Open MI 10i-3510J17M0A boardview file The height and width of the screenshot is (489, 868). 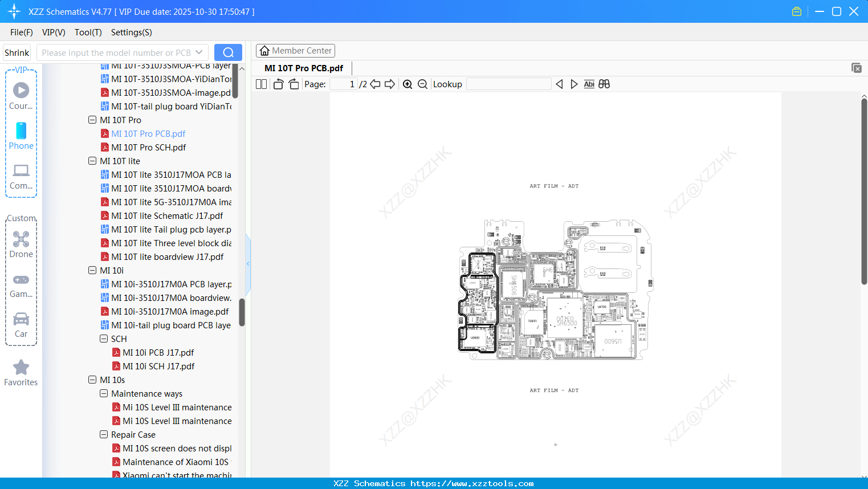pos(171,298)
